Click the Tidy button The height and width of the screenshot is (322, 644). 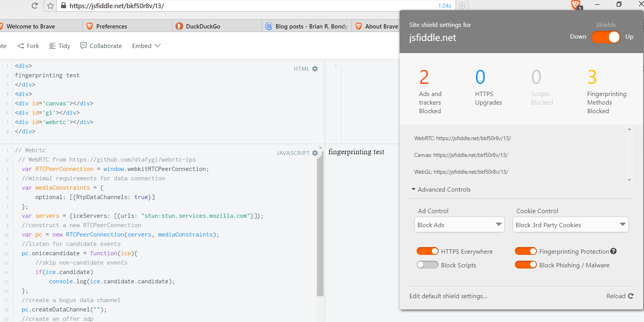pyautogui.click(x=60, y=46)
